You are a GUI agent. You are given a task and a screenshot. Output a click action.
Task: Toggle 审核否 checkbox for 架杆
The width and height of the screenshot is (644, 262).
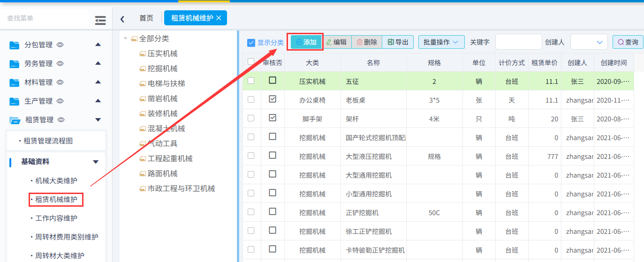point(273,118)
